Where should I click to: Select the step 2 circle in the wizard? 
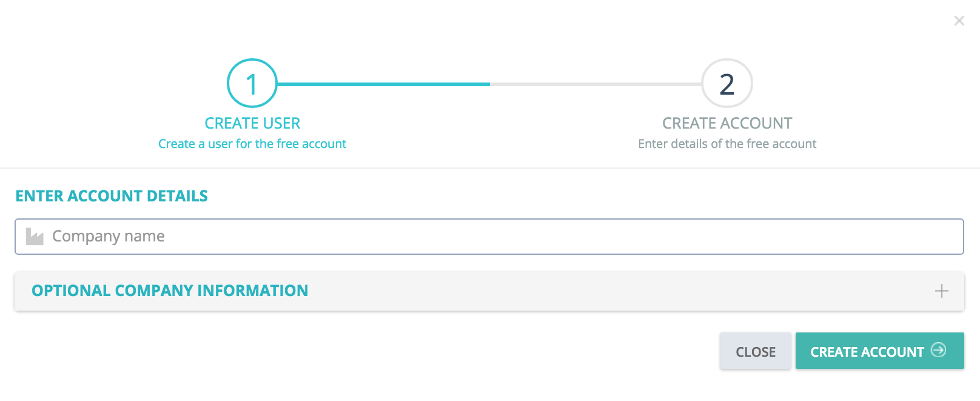point(727,84)
